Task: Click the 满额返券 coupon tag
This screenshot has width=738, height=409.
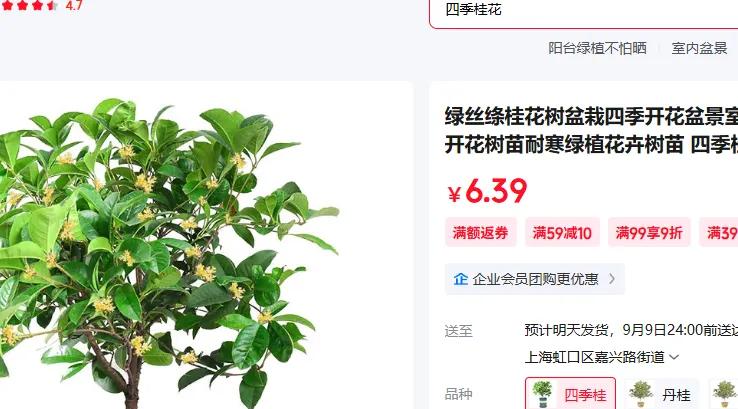Action: (x=481, y=233)
